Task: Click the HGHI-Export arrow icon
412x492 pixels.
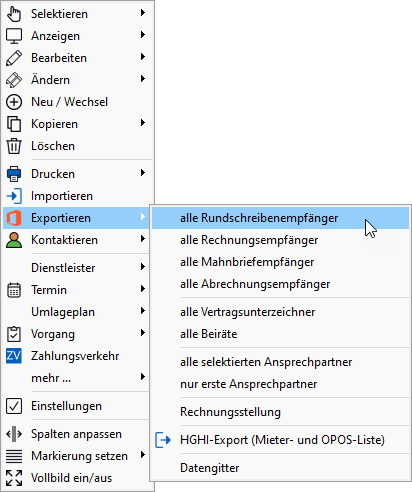Action: point(163,440)
